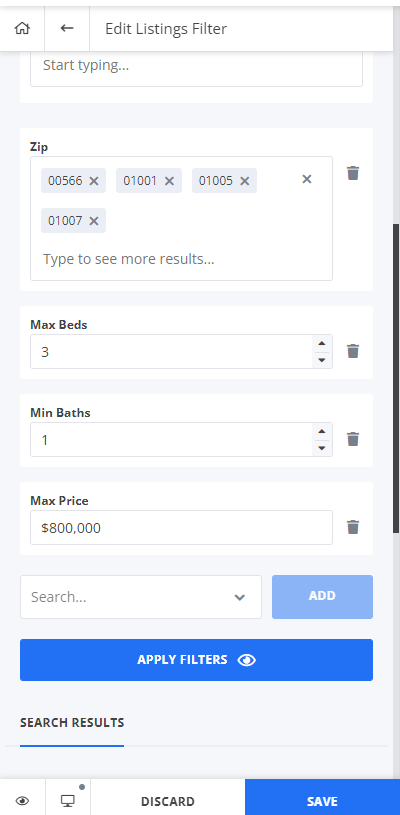Screen dimensions: 400x815
Task: Clear all selected zip codes
Action: [x=306, y=179]
